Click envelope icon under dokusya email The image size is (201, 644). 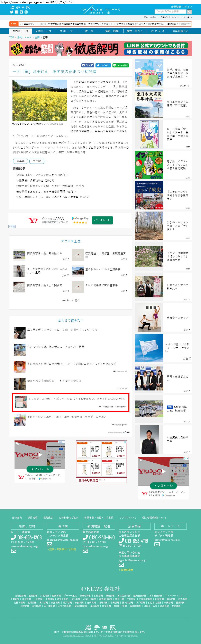coord(14,551)
